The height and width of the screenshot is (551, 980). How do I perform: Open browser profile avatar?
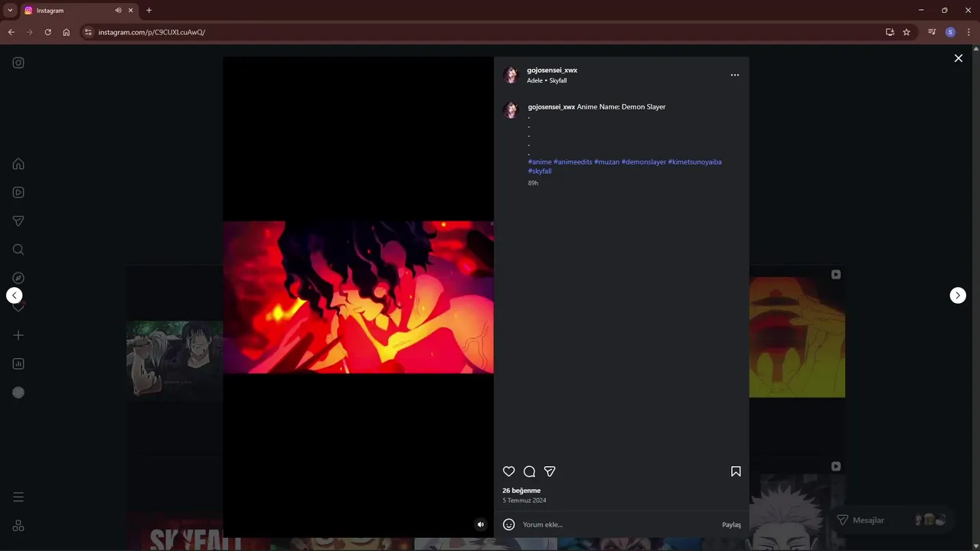[x=950, y=32]
